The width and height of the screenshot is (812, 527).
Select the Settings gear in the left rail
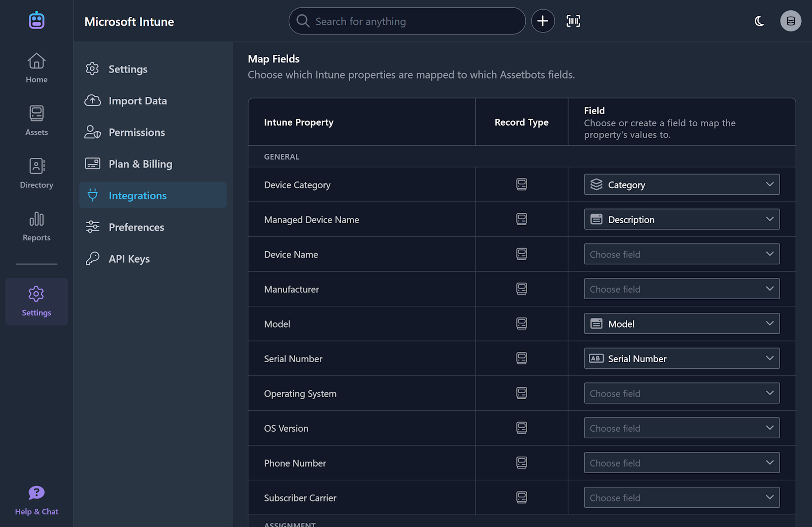tap(37, 301)
